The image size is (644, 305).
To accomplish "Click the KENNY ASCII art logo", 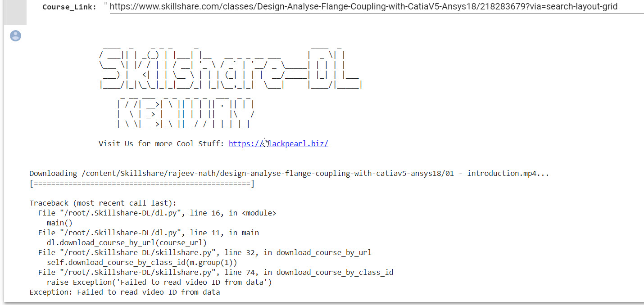I will pyautogui.click(x=186, y=112).
